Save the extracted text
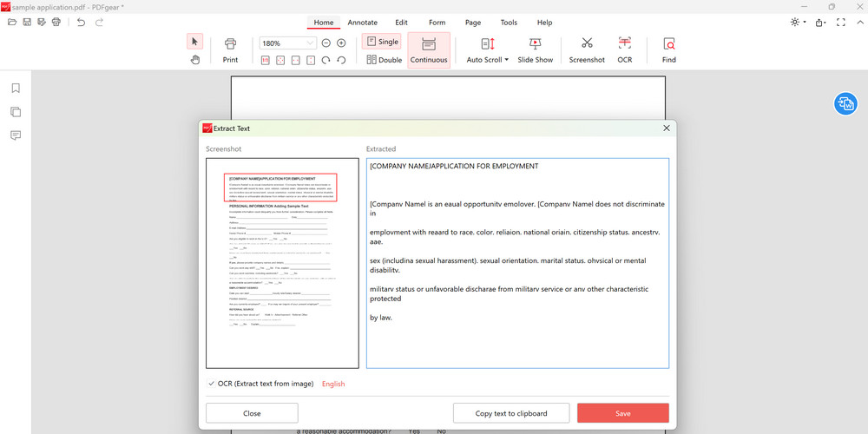This screenshot has width=868, height=434. coord(622,413)
